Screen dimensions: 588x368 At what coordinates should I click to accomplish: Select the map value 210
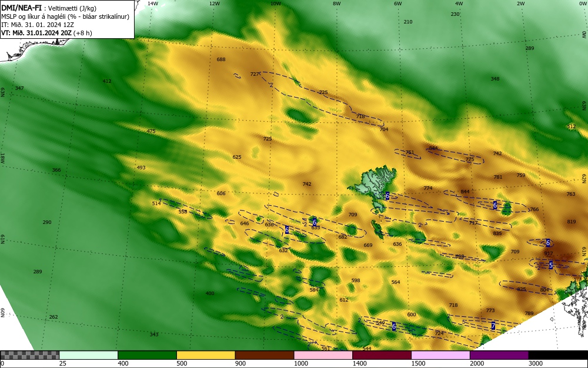pyautogui.click(x=408, y=22)
